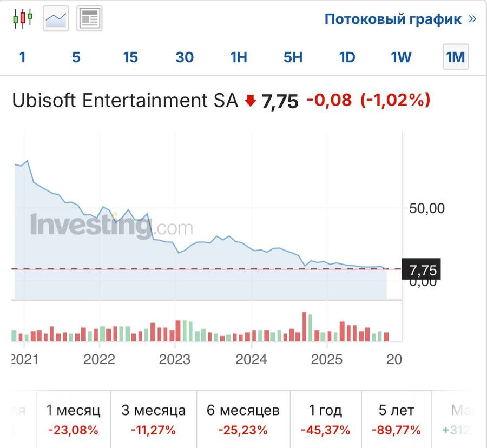Select the 5-minute timeframe
Screen dimensions: 487x448
(76, 57)
